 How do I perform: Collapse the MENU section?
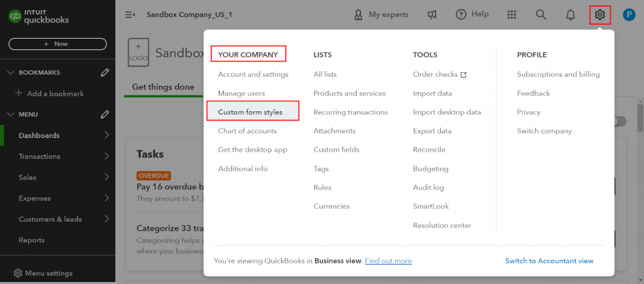tap(11, 114)
